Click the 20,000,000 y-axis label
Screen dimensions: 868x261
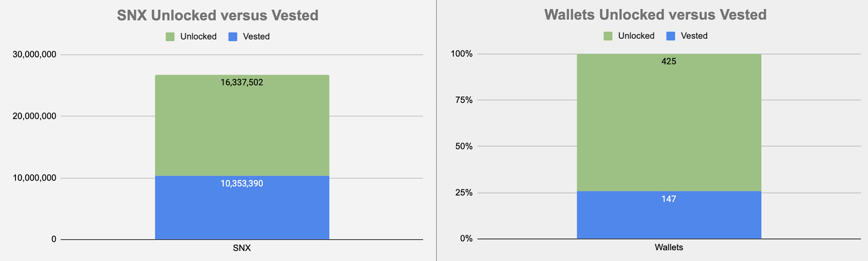point(35,116)
